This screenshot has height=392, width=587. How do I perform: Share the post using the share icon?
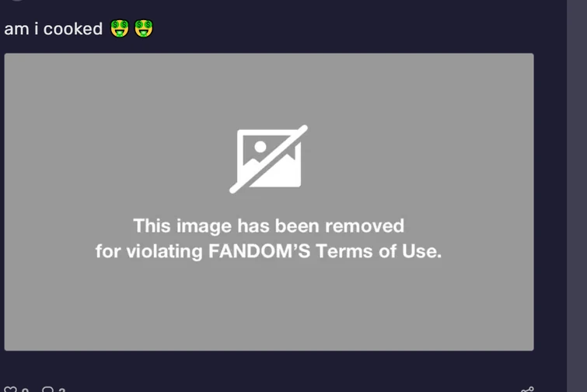(527, 390)
